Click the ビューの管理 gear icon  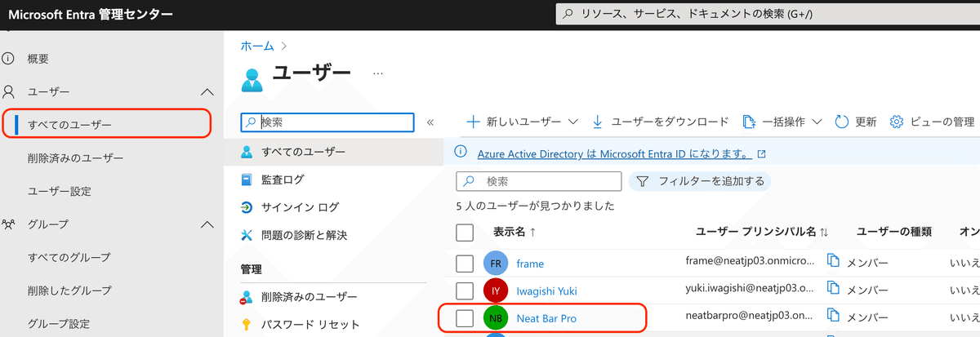(x=896, y=122)
